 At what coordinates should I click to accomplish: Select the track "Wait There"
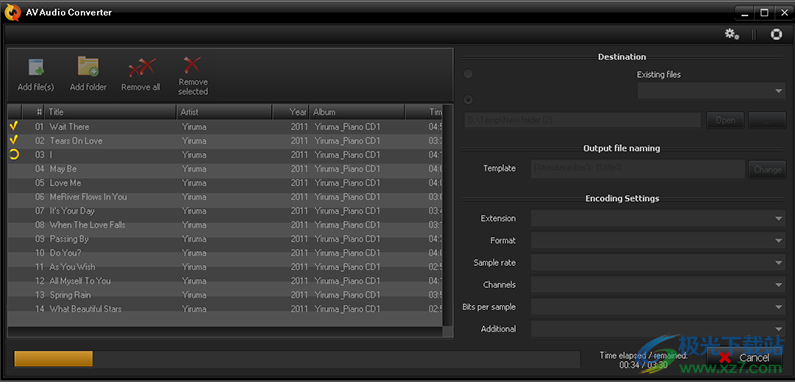coord(225,126)
